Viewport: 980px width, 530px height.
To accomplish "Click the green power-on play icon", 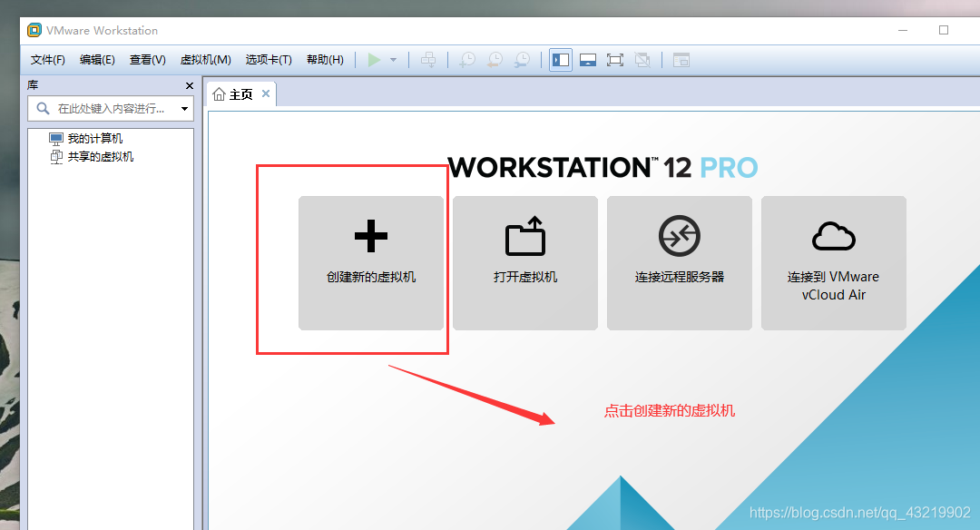I will [375, 60].
